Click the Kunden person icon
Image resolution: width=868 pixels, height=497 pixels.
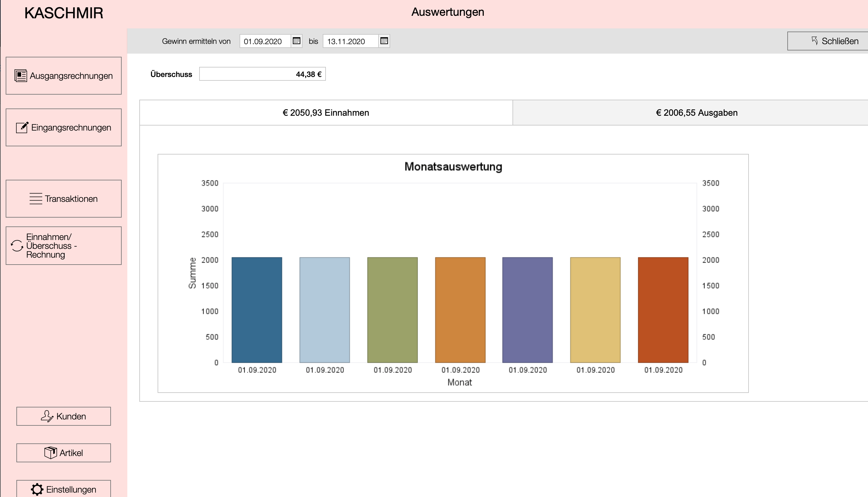point(47,416)
